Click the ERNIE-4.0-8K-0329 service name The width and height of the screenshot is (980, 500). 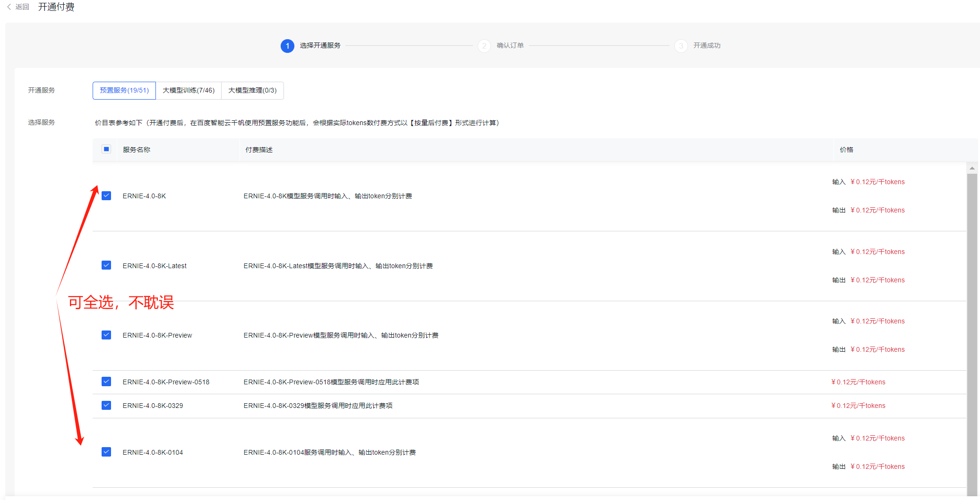[153, 406]
